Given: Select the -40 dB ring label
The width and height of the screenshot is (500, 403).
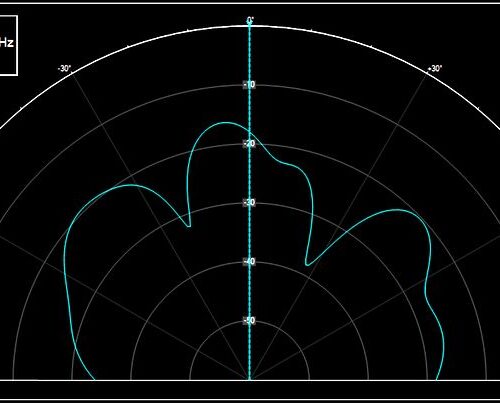Looking at the screenshot, I should (249, 261).
